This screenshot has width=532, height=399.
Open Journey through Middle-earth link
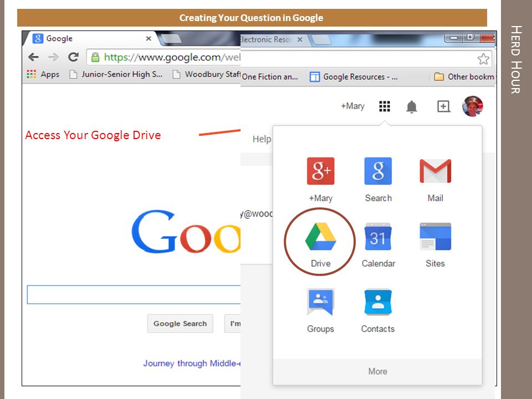click(x=192, y=364)
